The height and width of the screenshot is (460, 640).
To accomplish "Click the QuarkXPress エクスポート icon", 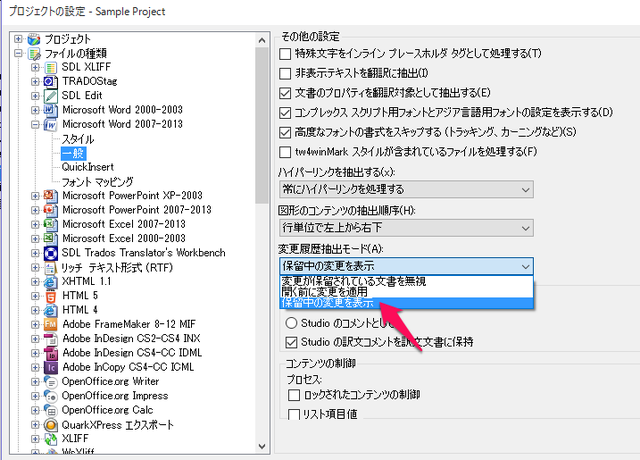I will 51,425.
